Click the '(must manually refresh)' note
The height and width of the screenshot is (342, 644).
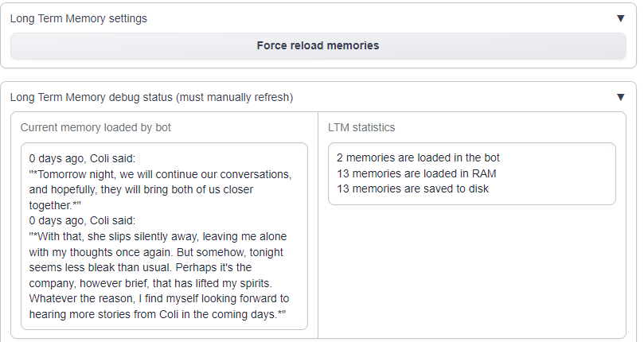pyautogui.click(x=234, y=97)
